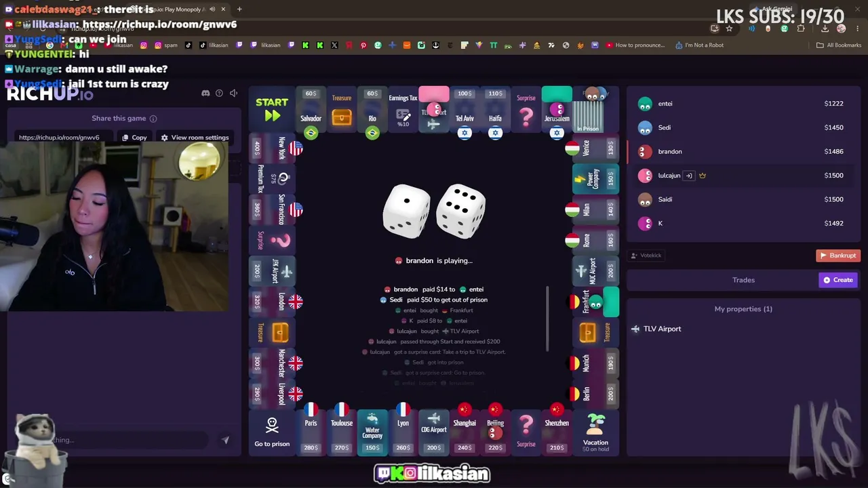This screenshot has height=488, width=868.
Task: Click the START tile on the board
Action: coord(272,109)
